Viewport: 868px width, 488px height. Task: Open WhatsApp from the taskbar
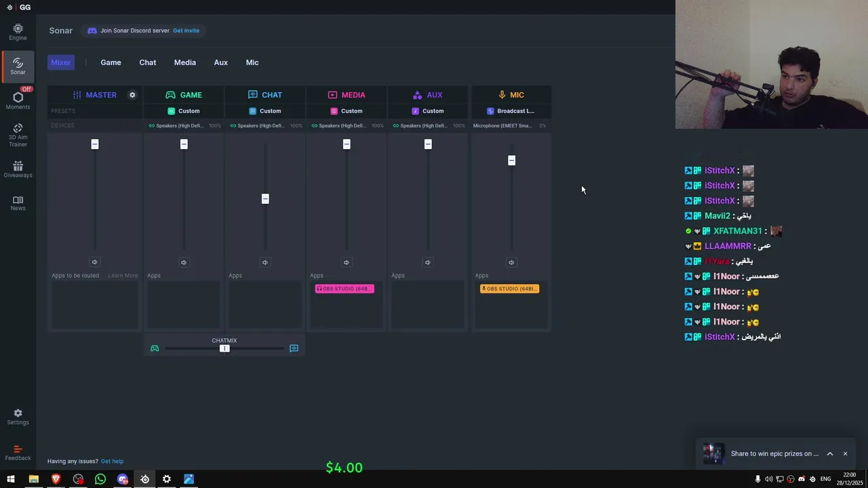point(100,479)
